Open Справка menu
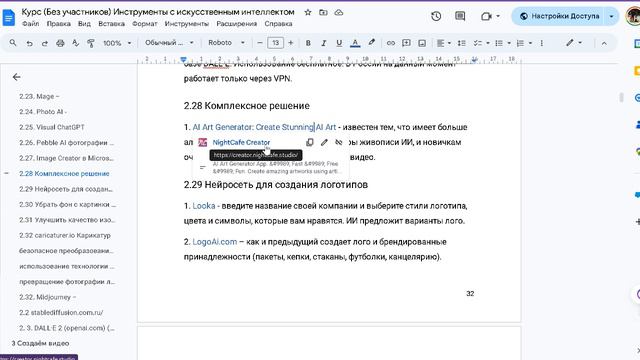 tap(278, 24)
